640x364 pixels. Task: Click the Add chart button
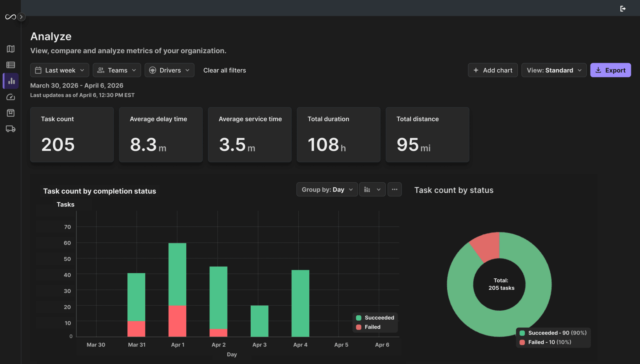(493, 70)
